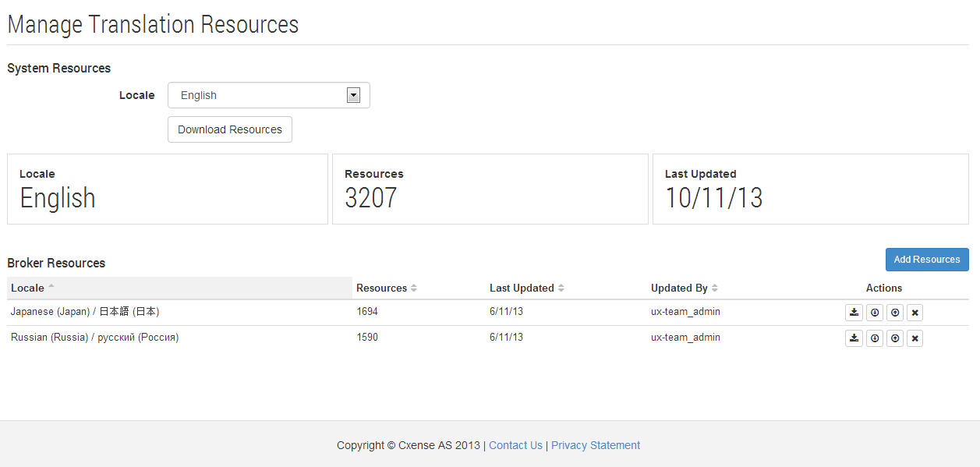The image size is (980, 467).
Task: Click the Broker Resources heading
Action: click(x=56, y=263)
